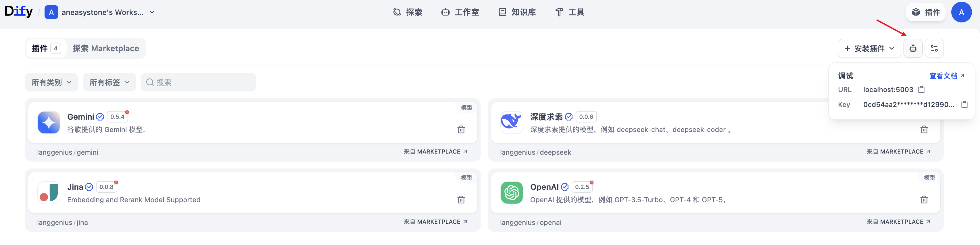Open the 所有标签 tag filter

tap(109, 82)
